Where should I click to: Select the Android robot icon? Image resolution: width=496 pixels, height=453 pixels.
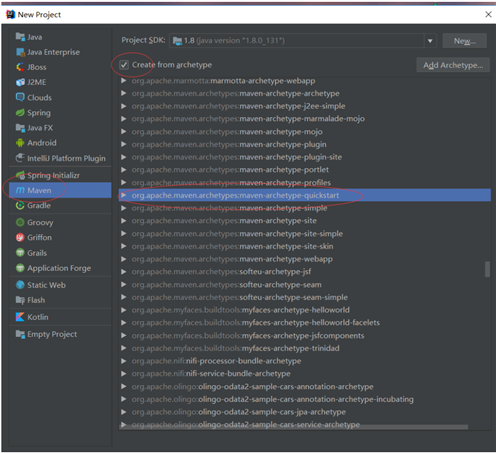20,143
